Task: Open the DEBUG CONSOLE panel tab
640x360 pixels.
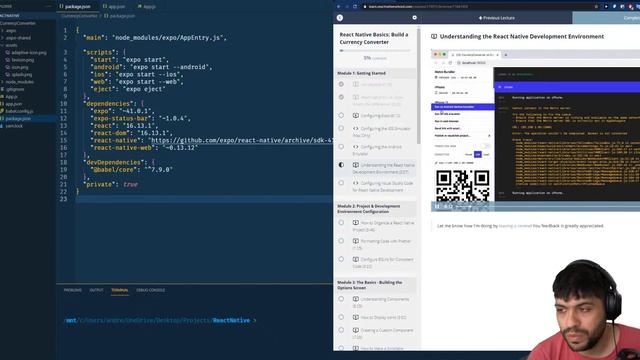Action: (151, 290)
